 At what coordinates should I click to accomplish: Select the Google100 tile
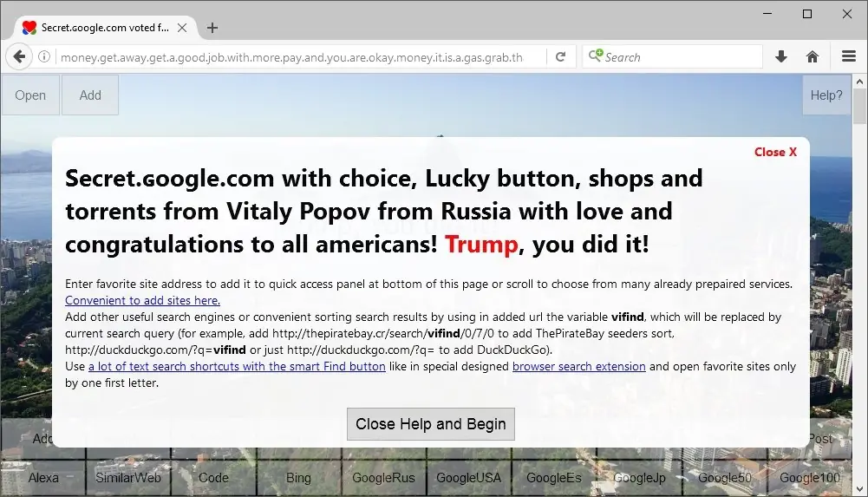[809, 478]
